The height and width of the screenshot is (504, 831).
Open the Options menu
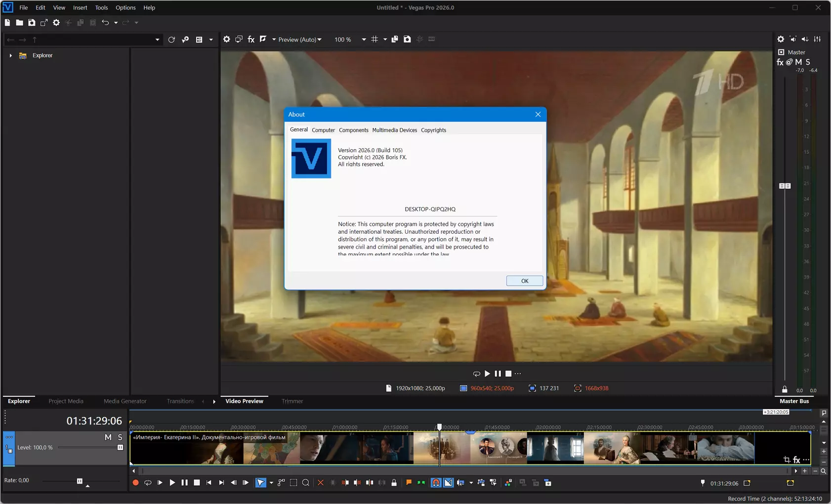click(125, 8)
